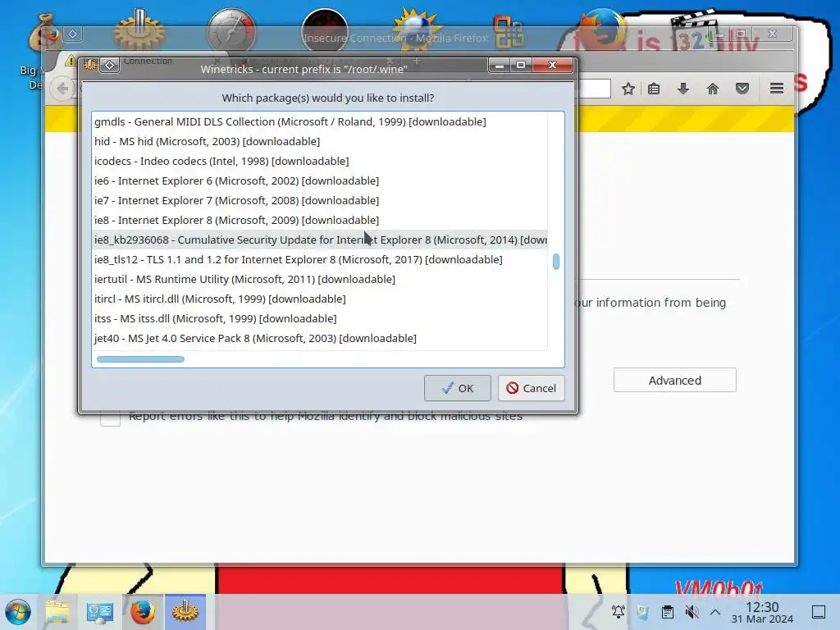
Task: Click the horizontal scrollbar thumb in package list
Action: [140, 359]
